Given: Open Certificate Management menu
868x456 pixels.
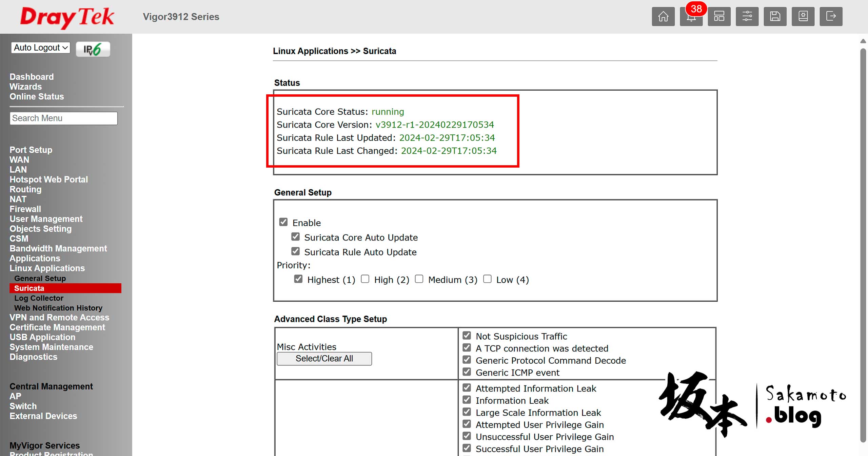Looking at the screenshot, I should click(x=57, y=327).
